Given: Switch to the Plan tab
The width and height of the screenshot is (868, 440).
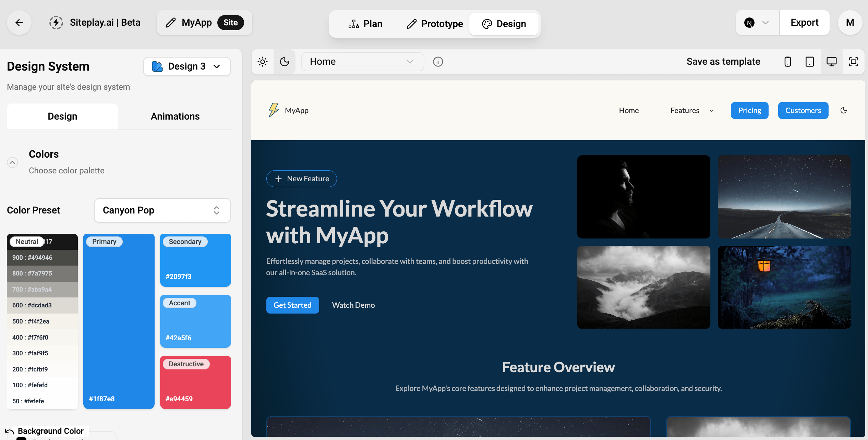Looking at the screenshot, I should 365,24.
